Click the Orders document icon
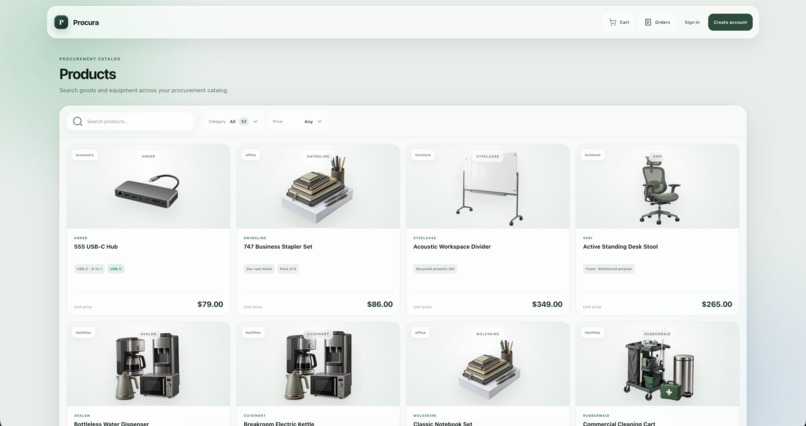The height and width of the screenshot is (426, 806). pos(648,22)
